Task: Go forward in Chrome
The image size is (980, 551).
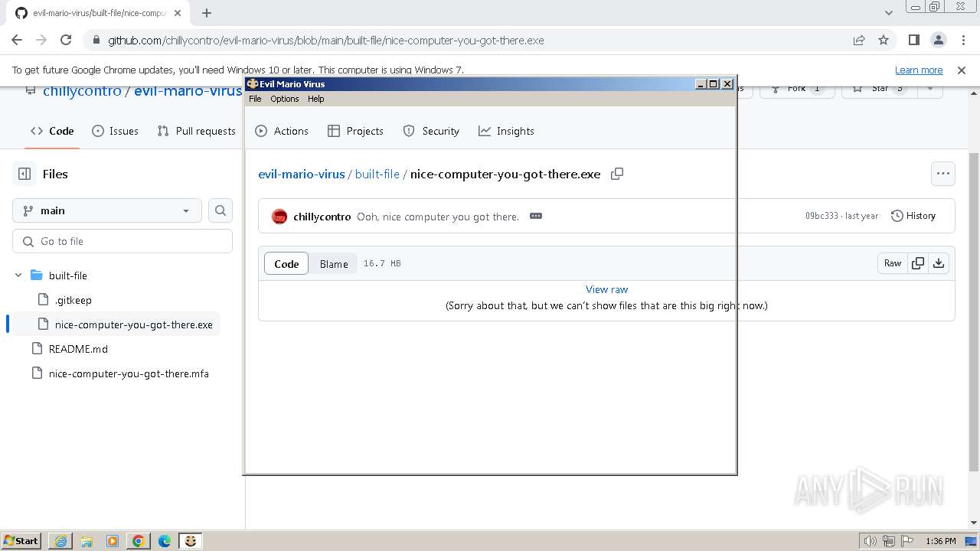Action: (41, 40)
